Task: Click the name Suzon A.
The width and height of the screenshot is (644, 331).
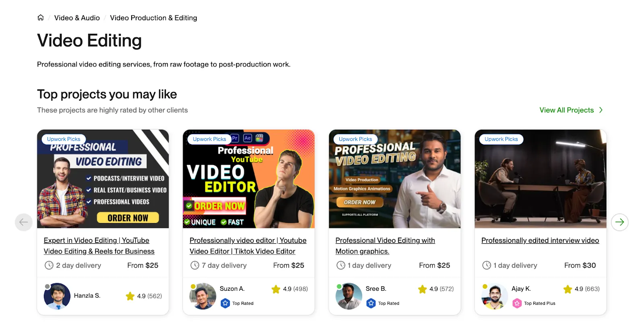Action: coord(232,289)
